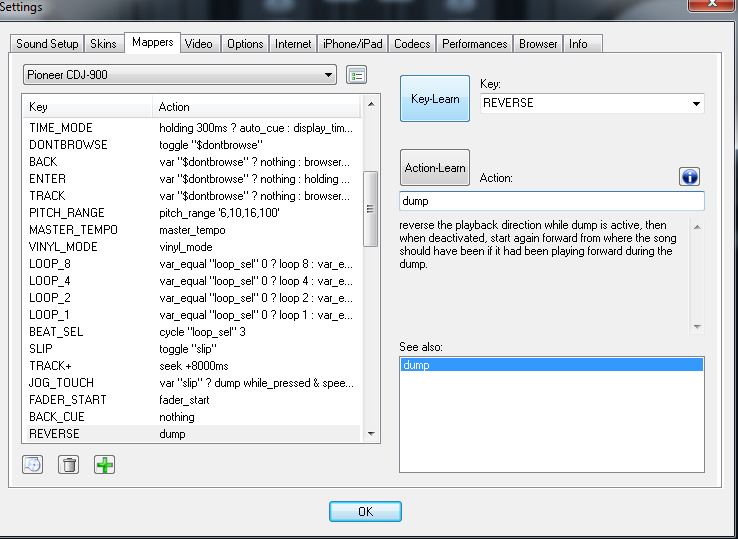This screenshot has height=539, width=738.
Task: Click the trash can delete mapping icon
Action: (69, 465)
